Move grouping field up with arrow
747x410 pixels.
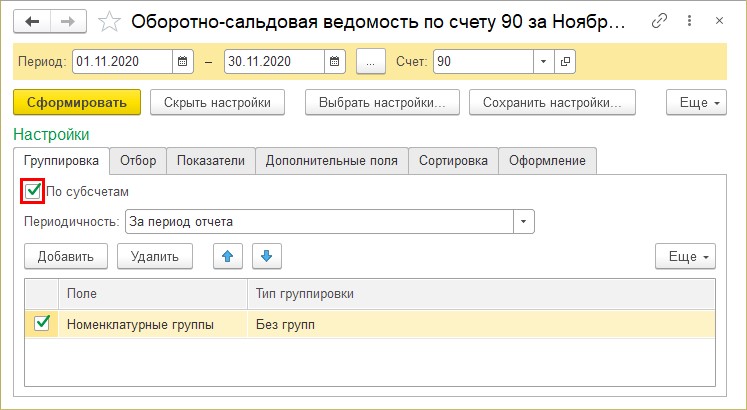tap(227, 257)
